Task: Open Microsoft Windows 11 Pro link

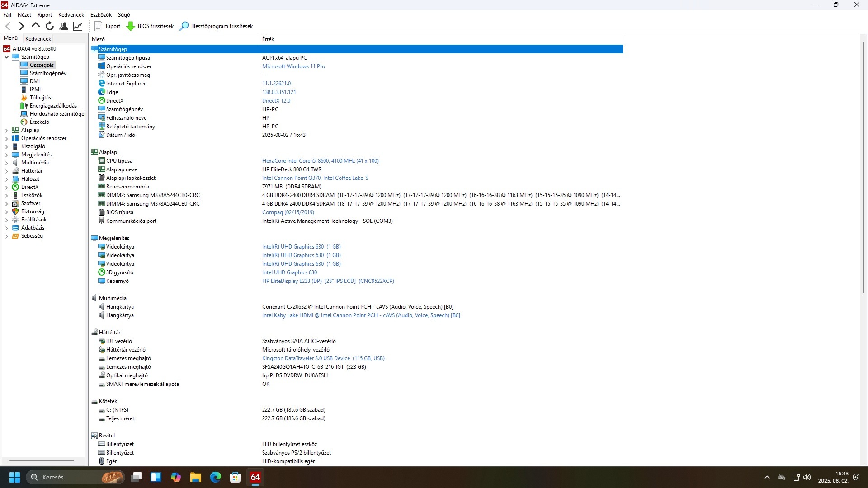Action: [x=293, y=66]
